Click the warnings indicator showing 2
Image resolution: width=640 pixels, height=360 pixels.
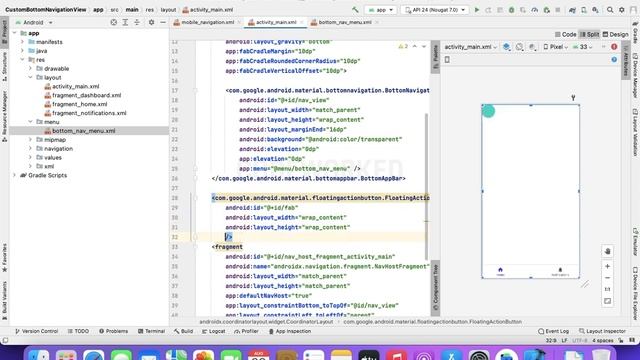403,47
